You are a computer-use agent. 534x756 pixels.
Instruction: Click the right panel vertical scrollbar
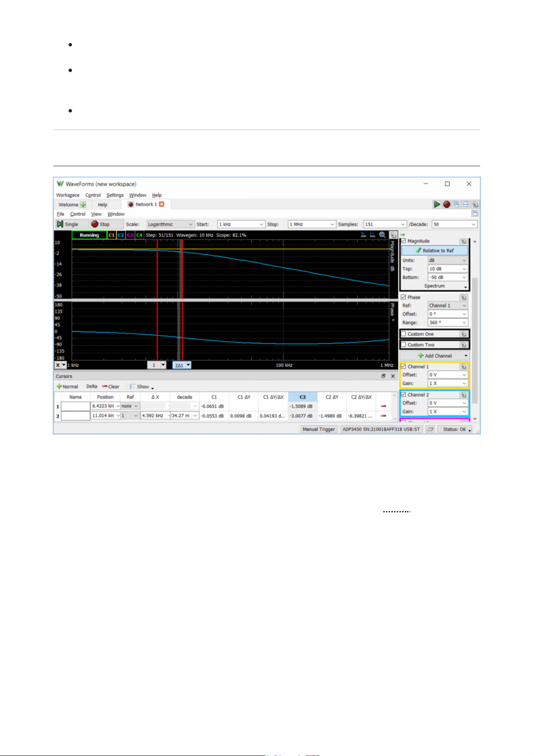(475, 341)
